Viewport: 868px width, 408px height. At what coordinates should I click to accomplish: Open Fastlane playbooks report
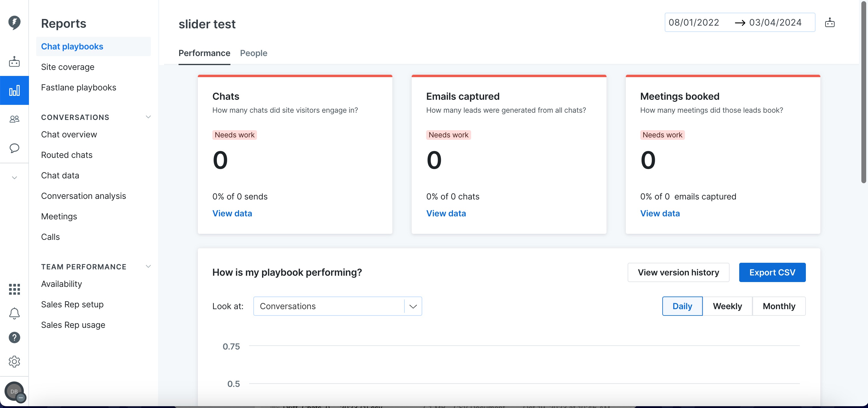click(x=78, y=87)
